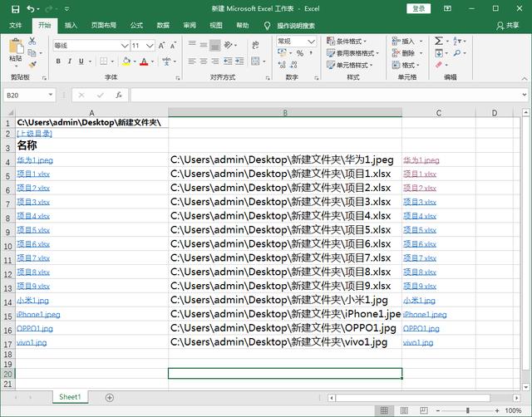Click the Format Painter brush icon
This screenshot has height=417, width=532.
click(32, 64)
